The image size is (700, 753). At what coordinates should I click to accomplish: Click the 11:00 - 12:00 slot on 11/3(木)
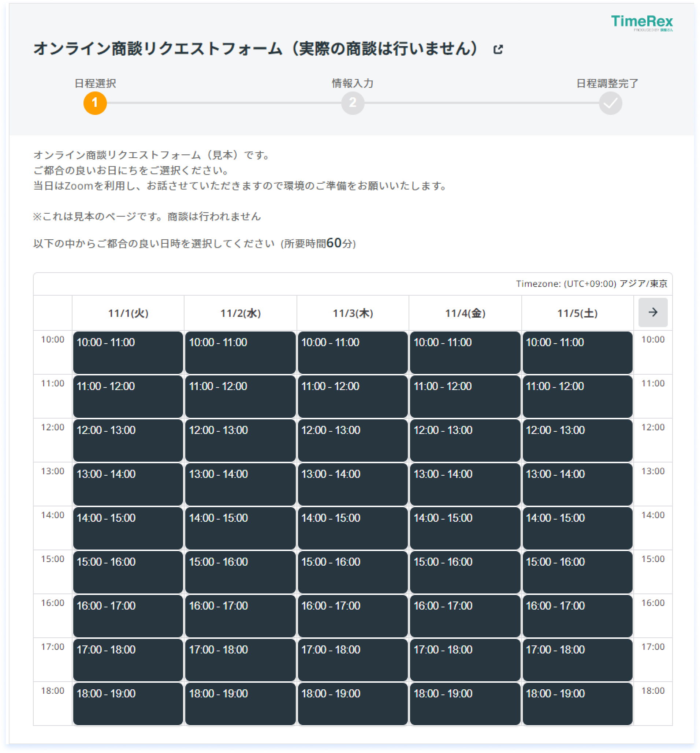point(352,396)
